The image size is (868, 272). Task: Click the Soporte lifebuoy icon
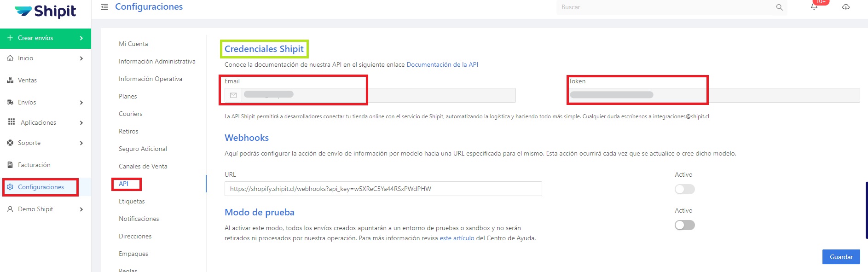10,143
